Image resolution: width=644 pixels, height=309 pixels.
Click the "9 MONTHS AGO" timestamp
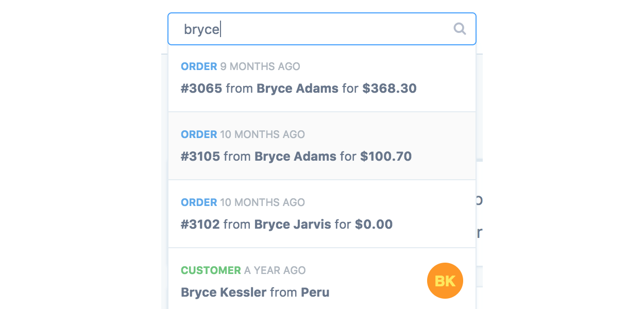(260, 66)
